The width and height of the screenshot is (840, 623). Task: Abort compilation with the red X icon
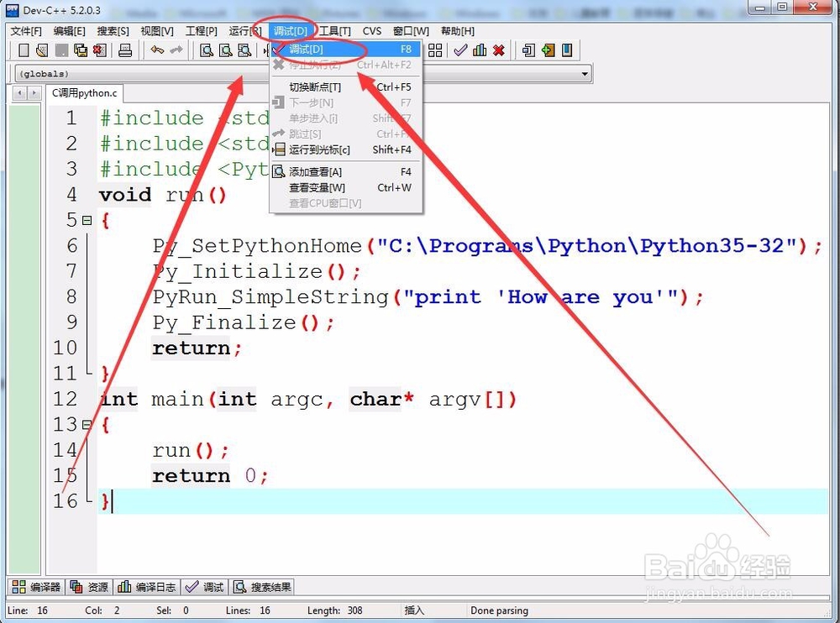(x=498, y=50)
